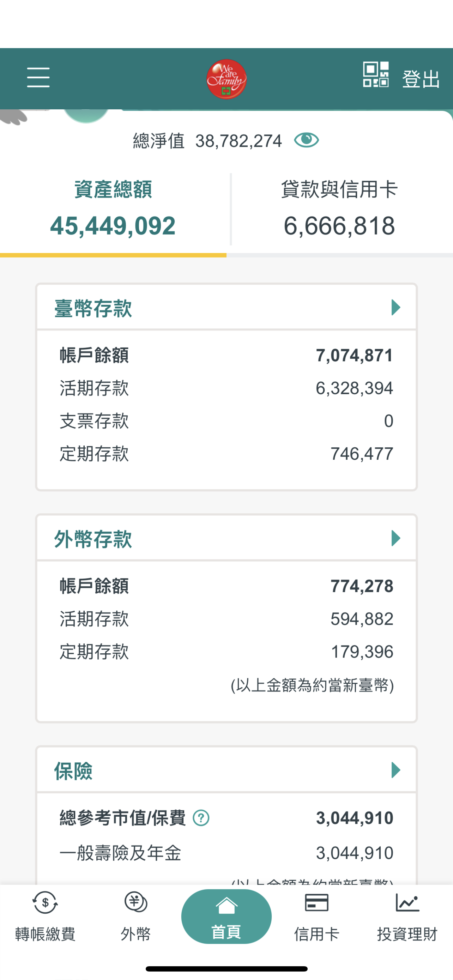
Task: Expand 保險 section arrow
Action: (x=395, y=770)
